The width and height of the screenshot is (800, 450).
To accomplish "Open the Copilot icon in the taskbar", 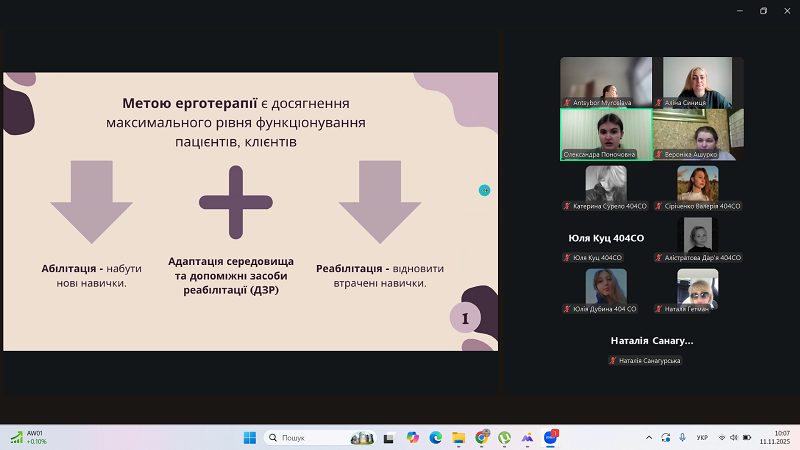I will tap(413, 438).
